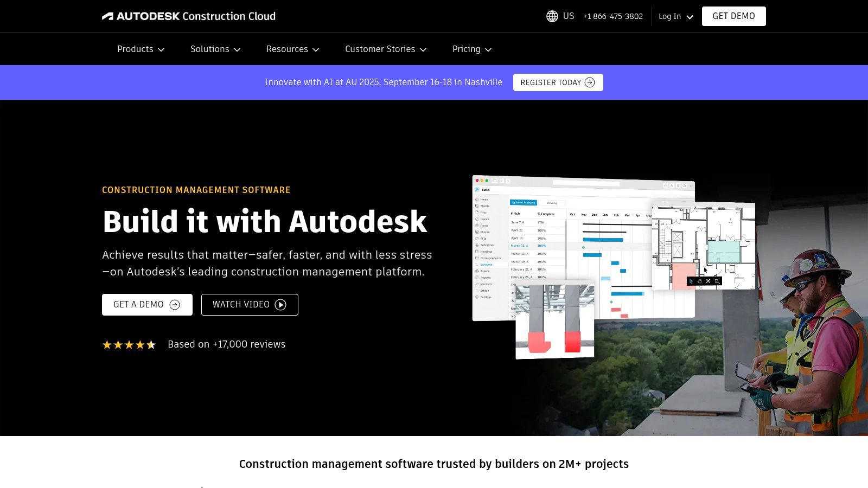Call the +1 866-475-3802 phone link
This screenshot has height=488, width=868.
pos(613,16)
